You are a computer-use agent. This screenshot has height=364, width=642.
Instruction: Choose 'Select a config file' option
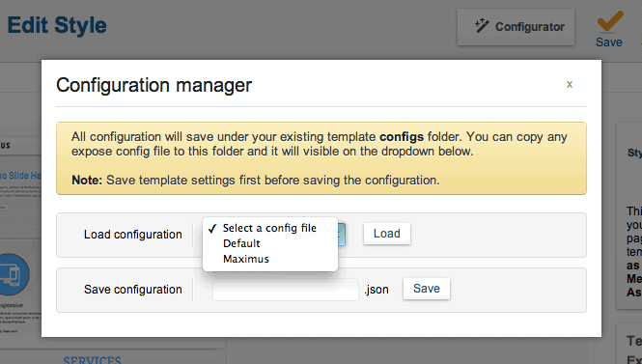(269, 228)
